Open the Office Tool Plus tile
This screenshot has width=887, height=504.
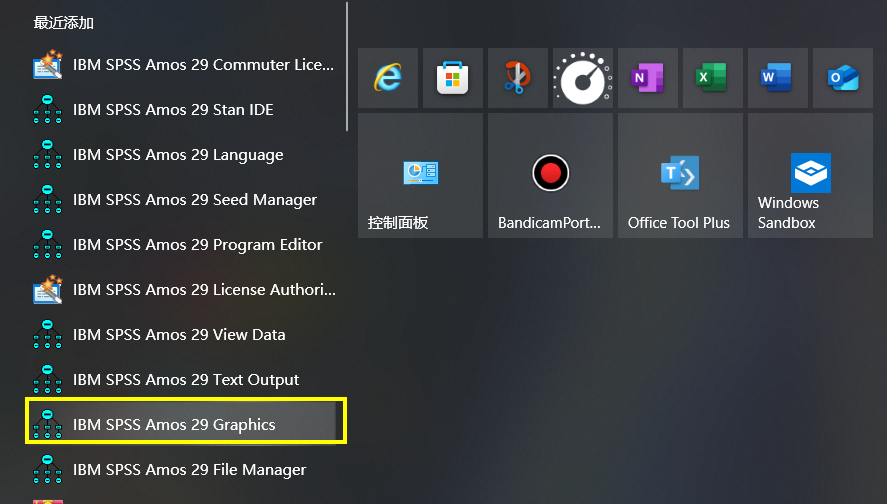[680, 175]
